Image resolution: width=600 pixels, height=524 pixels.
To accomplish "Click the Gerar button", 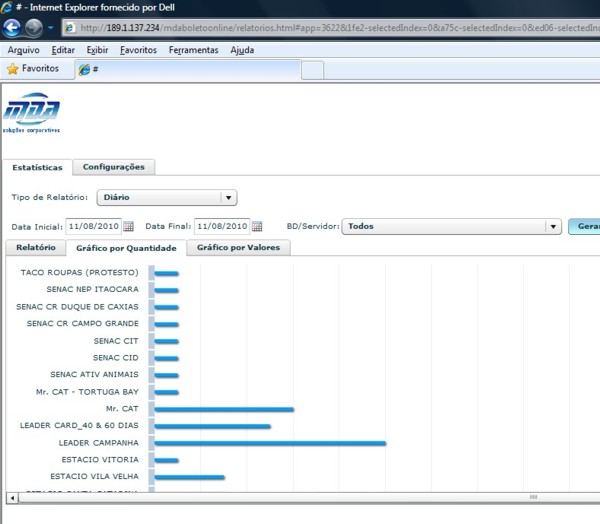I will click(x=584, y=227).
